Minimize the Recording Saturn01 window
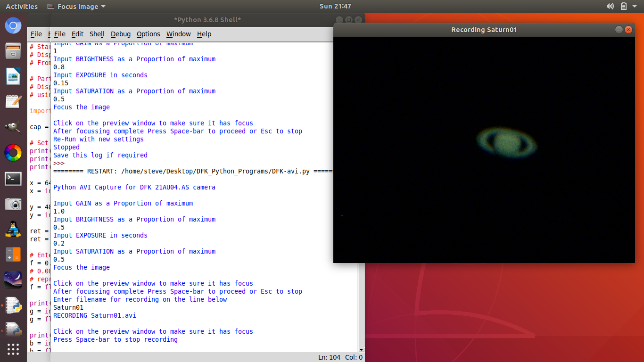 click(x=619, y=30)
